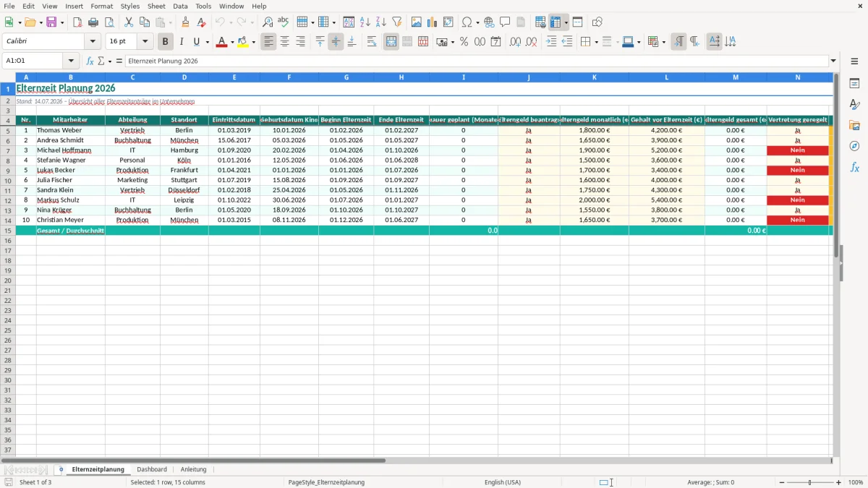This screenshot has height=488, width=868.
Task: Click the Format as Percent icon
Action: click(464, 42)
